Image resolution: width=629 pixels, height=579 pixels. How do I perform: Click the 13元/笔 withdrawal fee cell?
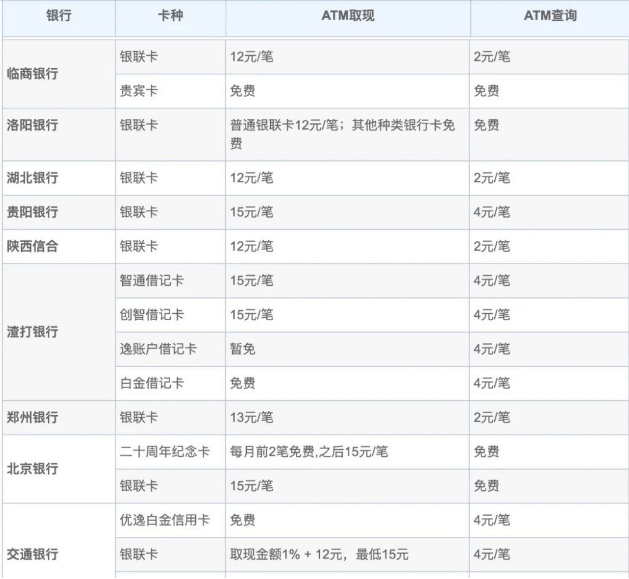tap(347, 418)
